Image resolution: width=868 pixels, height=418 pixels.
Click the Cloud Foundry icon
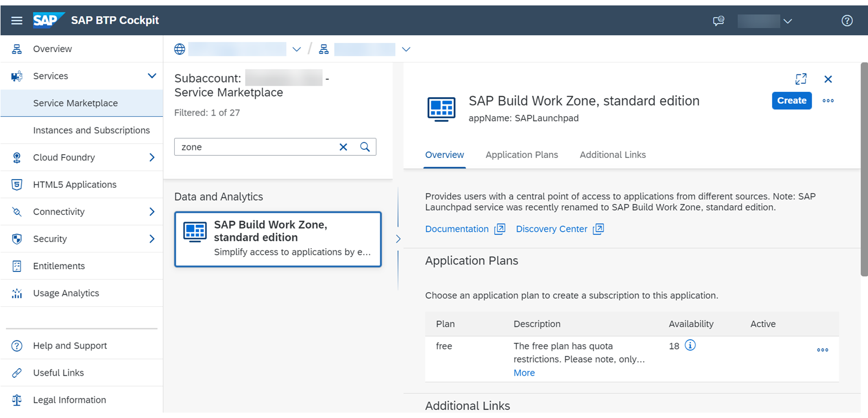tap(17, 157)
